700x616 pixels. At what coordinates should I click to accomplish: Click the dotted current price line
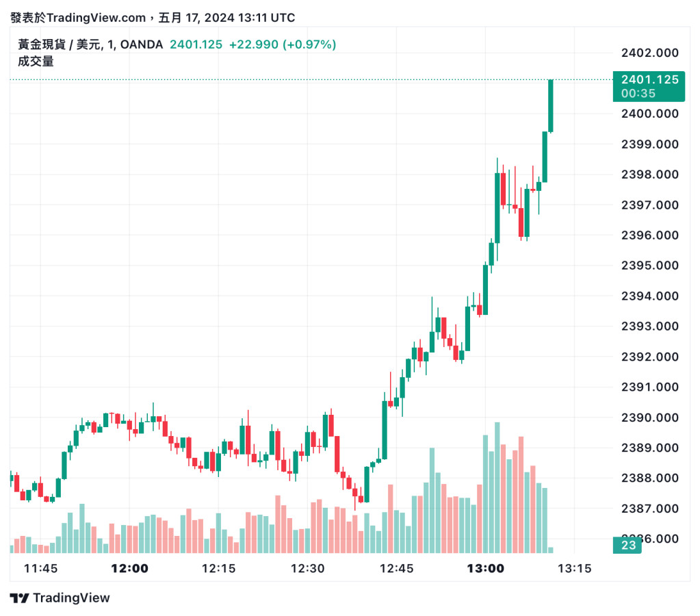pos(274,80)
